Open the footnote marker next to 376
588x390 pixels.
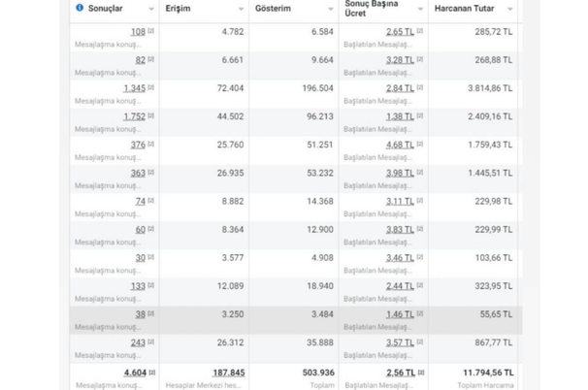click(x=151, y=145)
